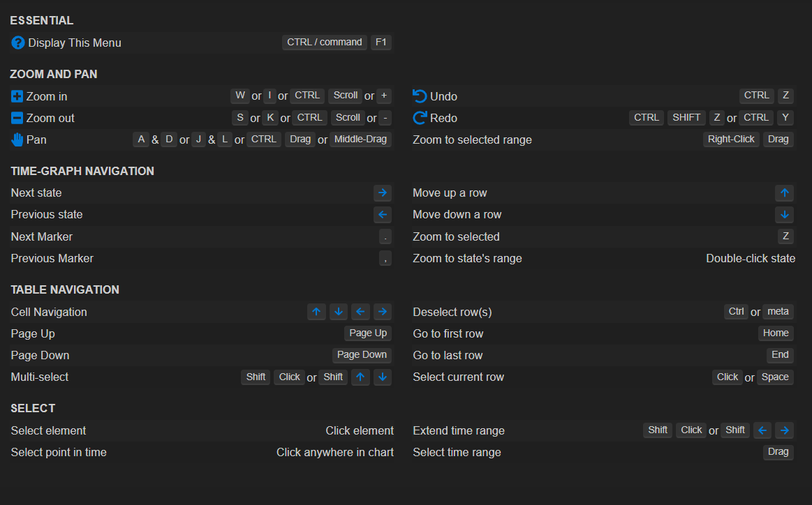Screen dimensions: 812x505
Task: Click the blue minus icon beside Zoom out
Action: [17, 118]
